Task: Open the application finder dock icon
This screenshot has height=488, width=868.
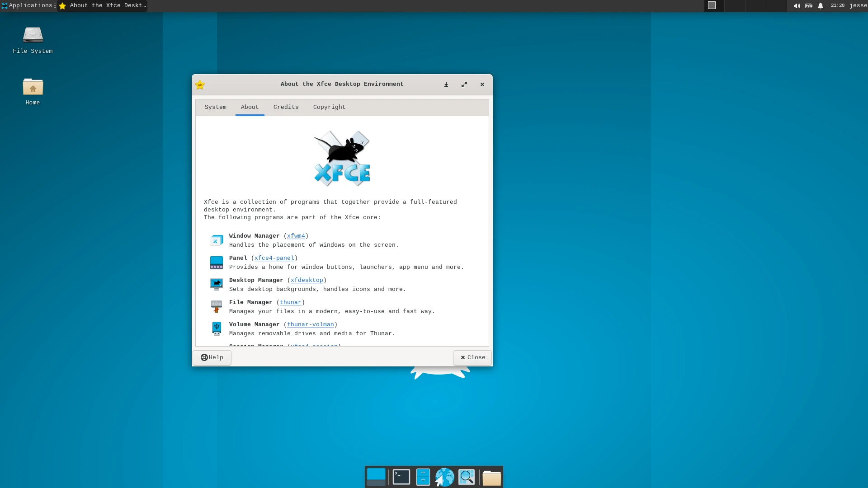Action: point(467,477)
